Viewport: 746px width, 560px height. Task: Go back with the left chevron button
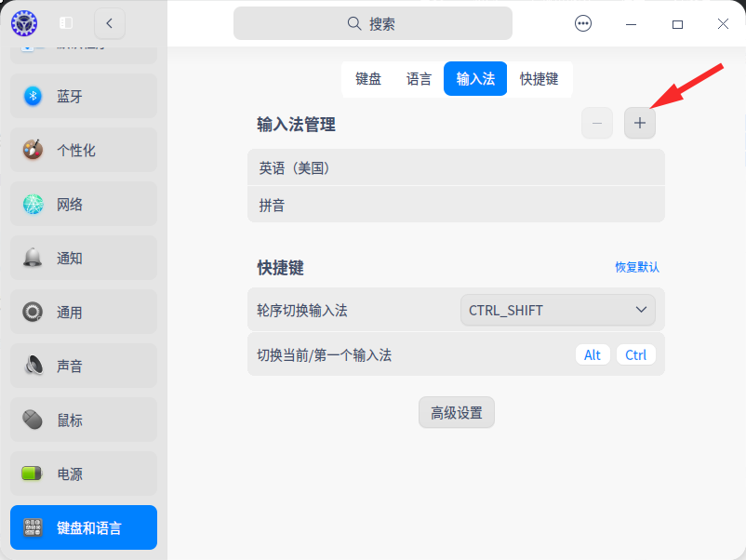[x=110, y=23]
